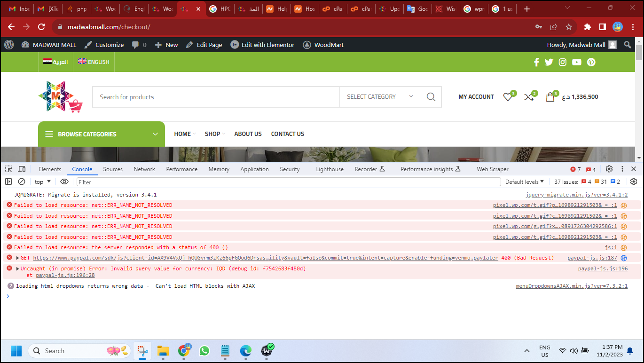This screenshot has height=363, width=644.
Task: Expand the Home menu
Action: 185,134
